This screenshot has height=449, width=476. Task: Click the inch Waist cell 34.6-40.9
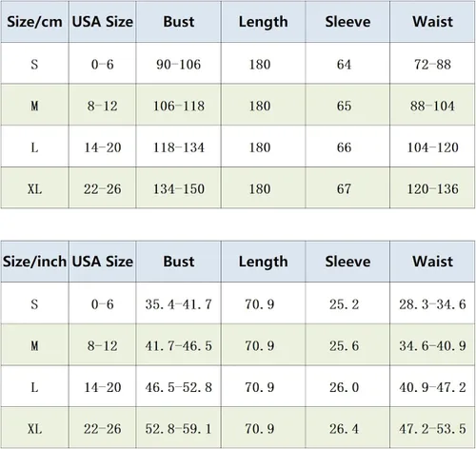pyautogui.click(x=432, y=345)
